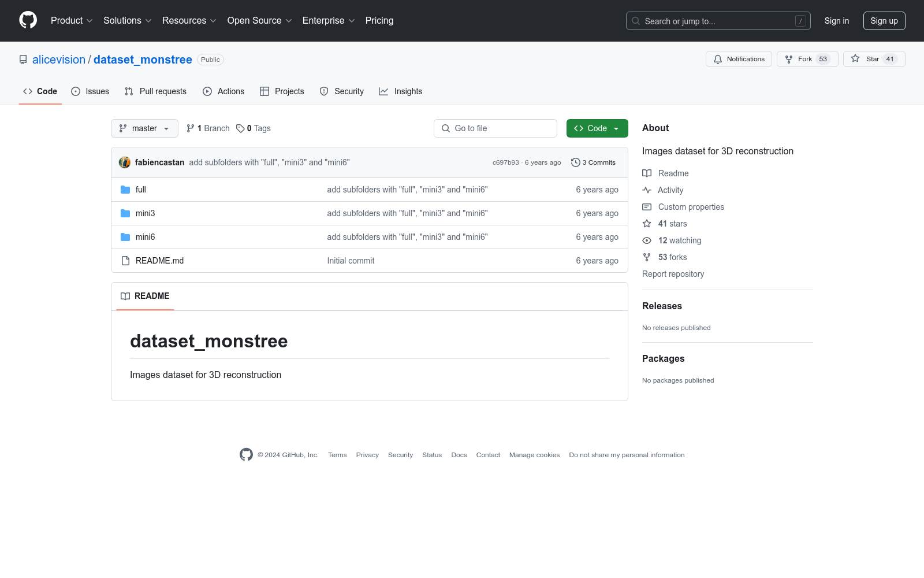
Task: Go to the Pull requests tab
Action: tap(155, 91)
